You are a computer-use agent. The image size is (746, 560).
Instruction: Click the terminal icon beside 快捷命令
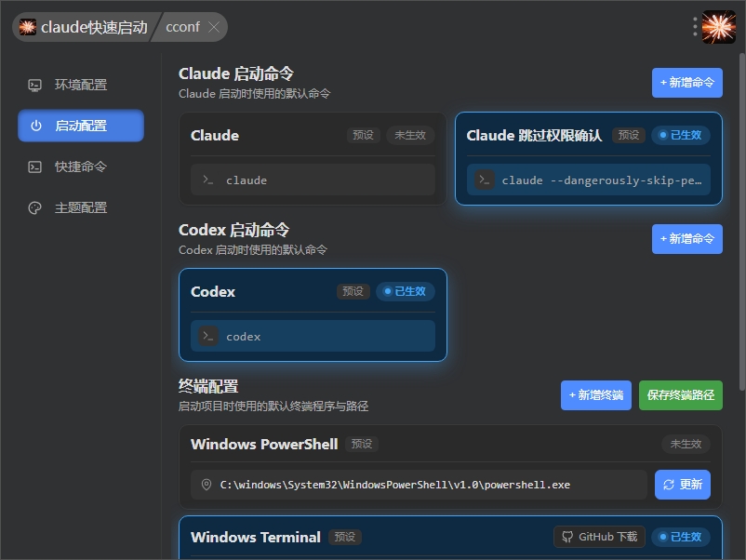[x=34, y=167]
